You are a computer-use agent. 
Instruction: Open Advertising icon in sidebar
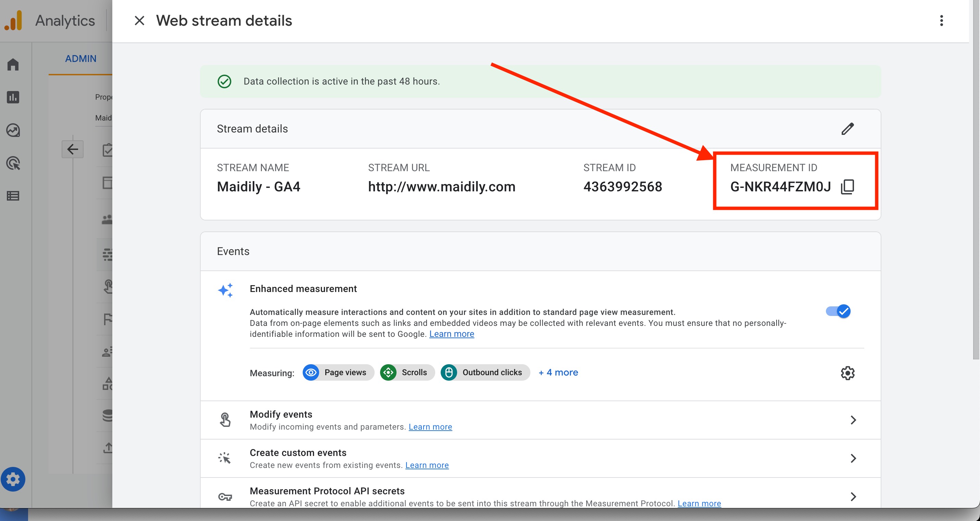(13, 163)
